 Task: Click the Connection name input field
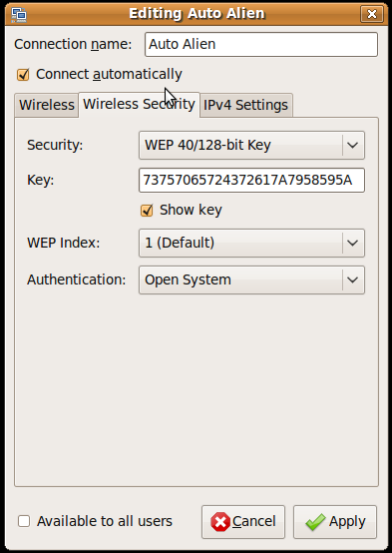[261, 45]
